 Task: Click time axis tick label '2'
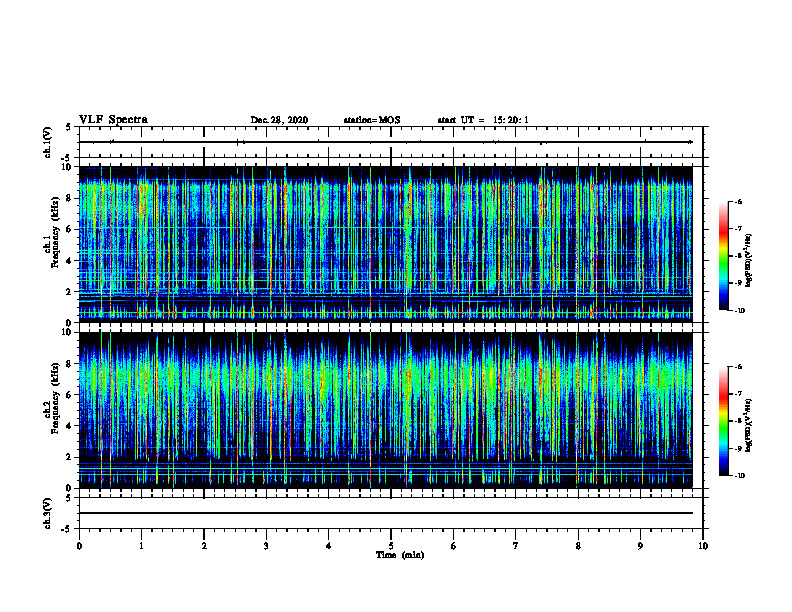(x=204, y=546)
